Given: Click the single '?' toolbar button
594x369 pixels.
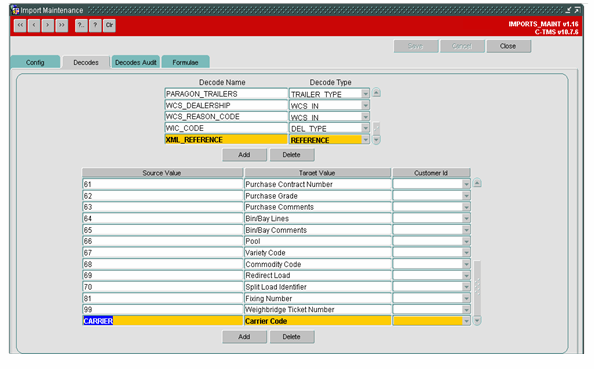Looking at the screenshot, I should point(95,25).
